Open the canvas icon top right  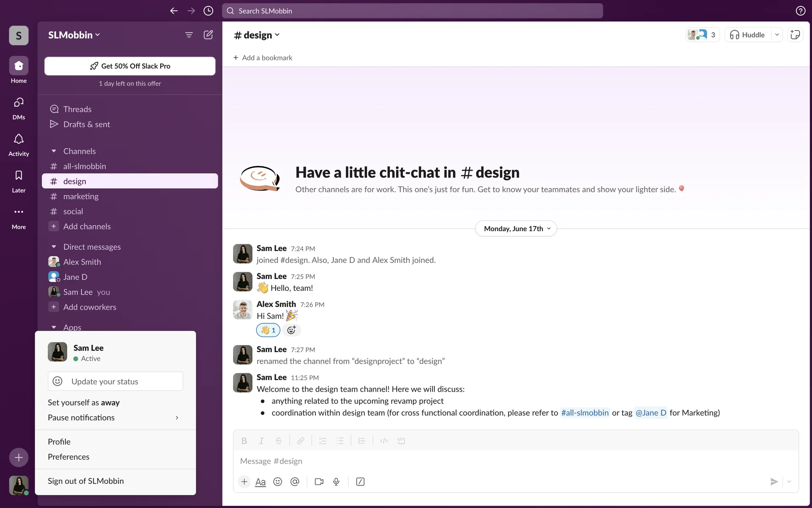coord(795,35)
